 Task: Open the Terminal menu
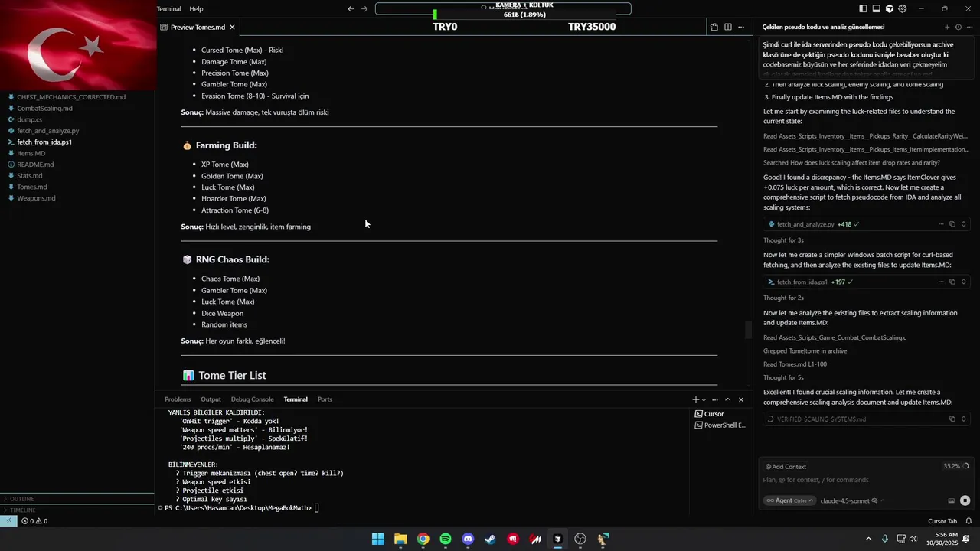point(169,9)
